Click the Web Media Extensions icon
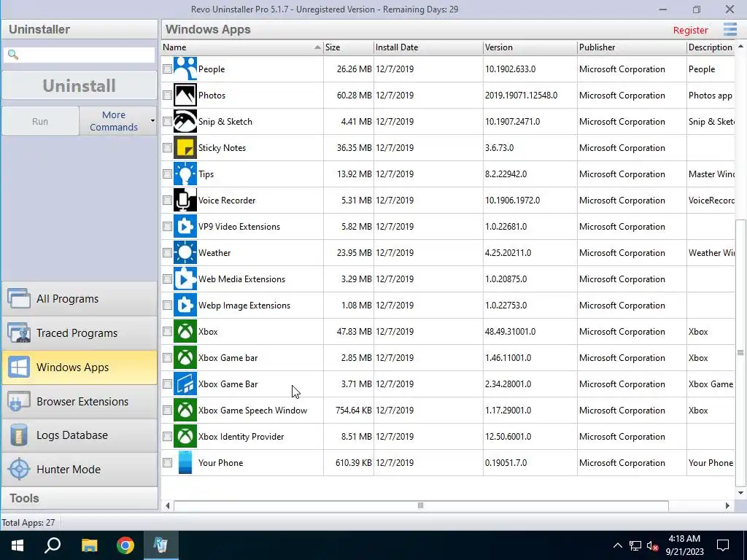 point(185,279)
